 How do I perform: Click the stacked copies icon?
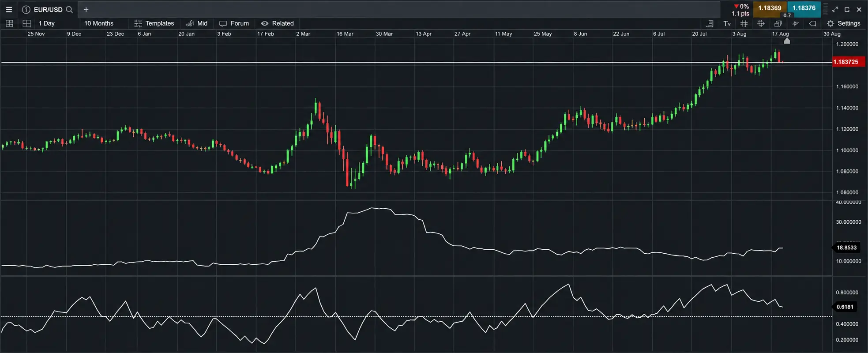(778, 23)
